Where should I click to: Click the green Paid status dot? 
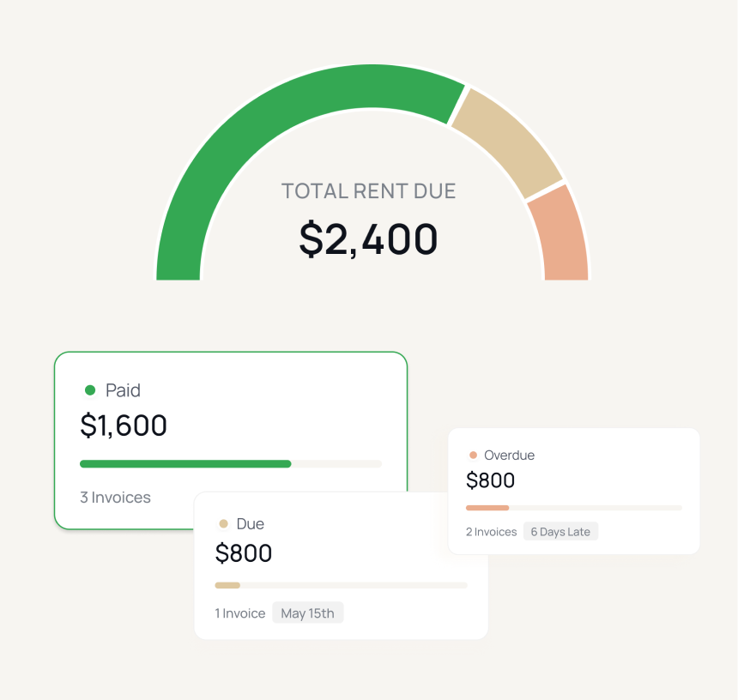tap(90, 390)
